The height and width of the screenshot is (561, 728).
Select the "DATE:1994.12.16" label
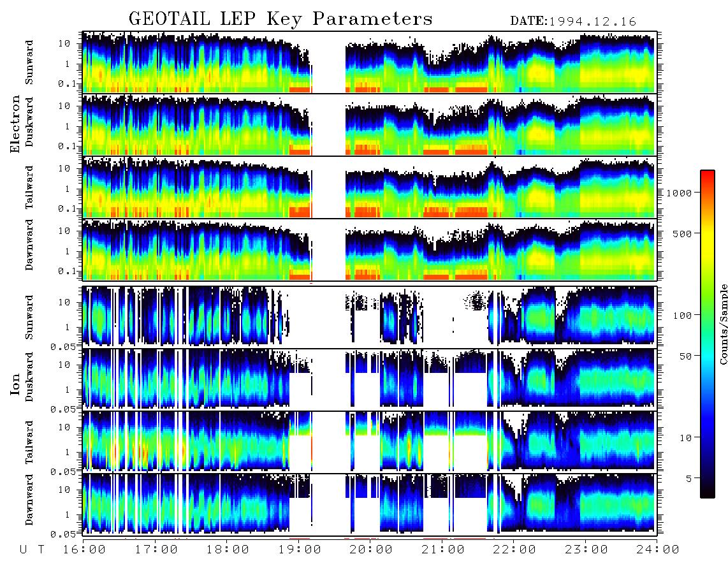[x=573, y=22]
